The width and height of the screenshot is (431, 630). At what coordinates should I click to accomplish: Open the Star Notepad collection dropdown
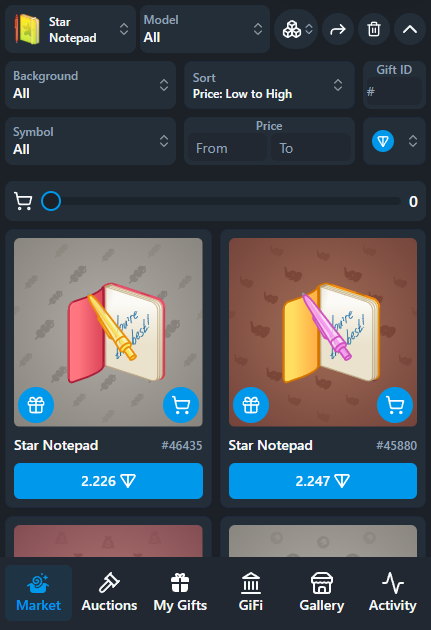[70, 29]
